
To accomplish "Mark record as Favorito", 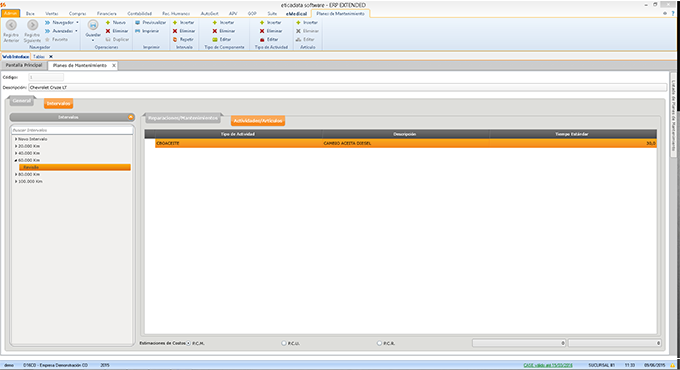I will pyautogui.click(x=57, y=39).
